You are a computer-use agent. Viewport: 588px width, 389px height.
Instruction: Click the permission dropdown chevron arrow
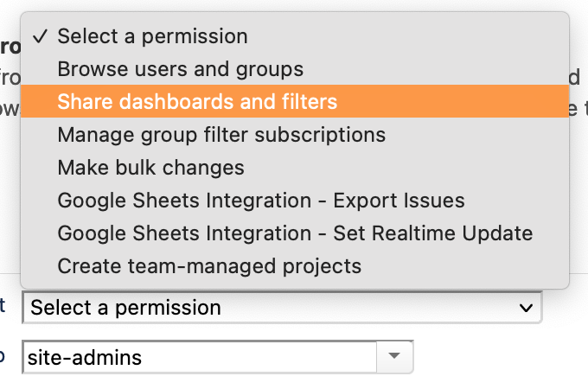pos(525,308)
